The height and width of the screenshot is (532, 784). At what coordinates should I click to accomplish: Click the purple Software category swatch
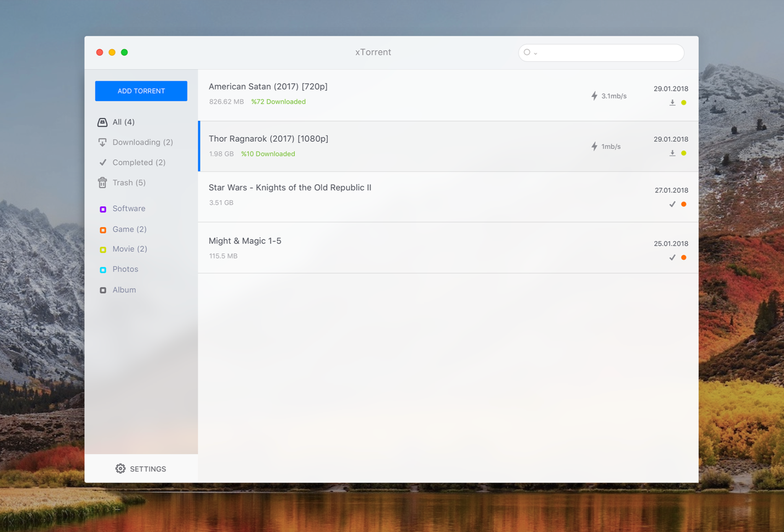click(x=103, y=209)
